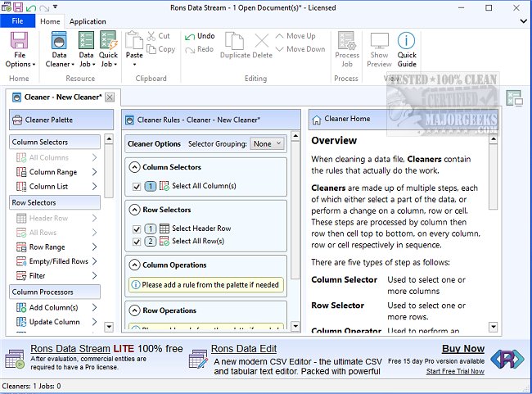
Task: Open the File Options ribbon button
Action: pos(20,50)
